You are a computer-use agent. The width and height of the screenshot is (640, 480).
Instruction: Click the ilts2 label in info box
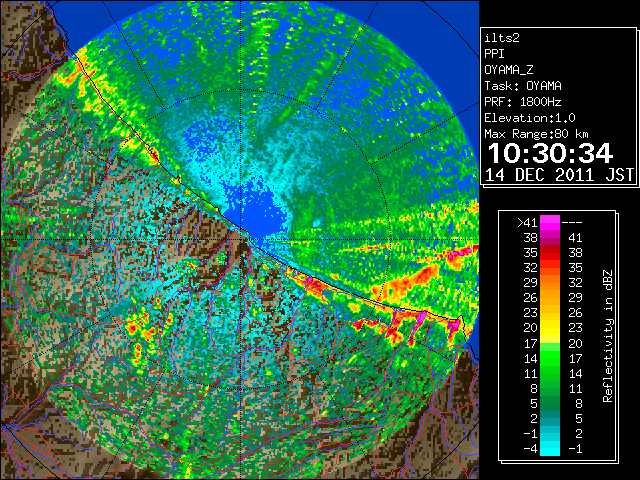click(502, 38)
